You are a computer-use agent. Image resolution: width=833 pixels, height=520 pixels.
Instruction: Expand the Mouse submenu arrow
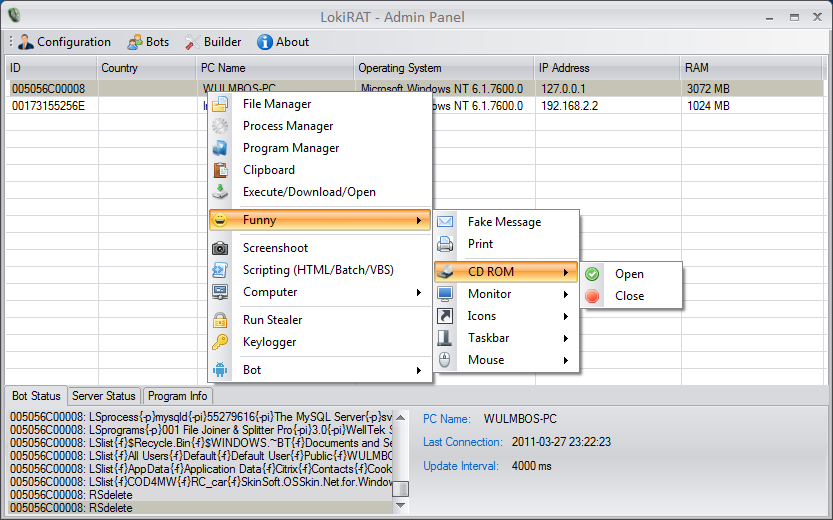pyautogui.click(x=566, y=360)
